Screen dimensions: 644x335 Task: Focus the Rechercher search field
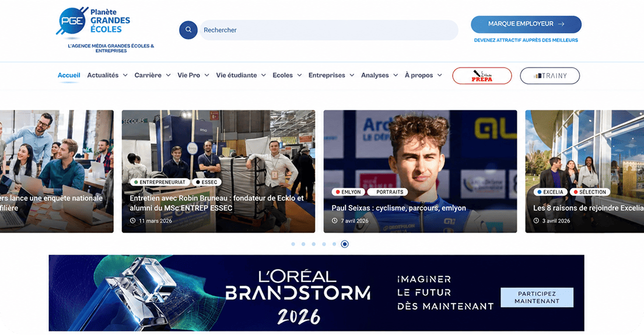click(x=328, y=30)
